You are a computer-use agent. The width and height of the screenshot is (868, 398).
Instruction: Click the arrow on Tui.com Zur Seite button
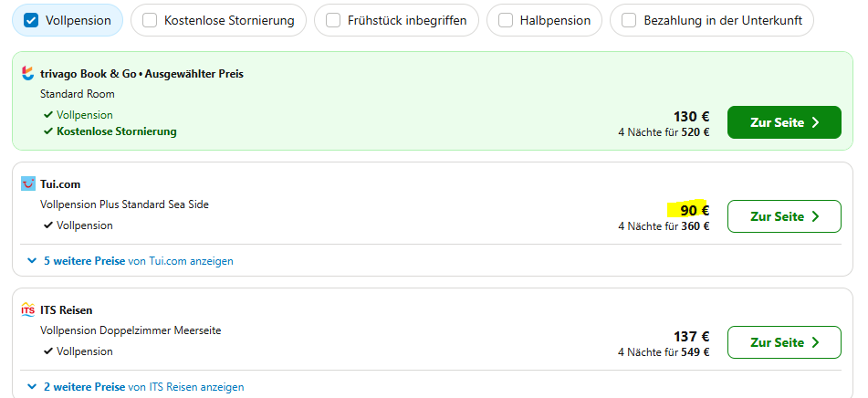pyautogui.click(x=815, y=216)
